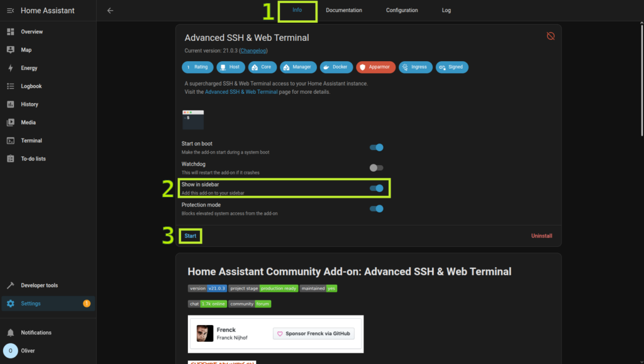The width and height of the screenshot is (644, 364).
Task: Click the Uninstall button
Action: [541, 236]
